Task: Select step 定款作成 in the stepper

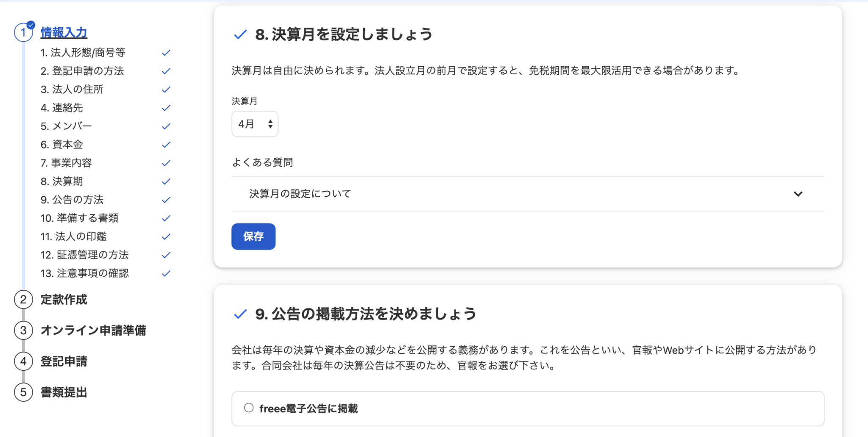Action: [x=64, y=300]
